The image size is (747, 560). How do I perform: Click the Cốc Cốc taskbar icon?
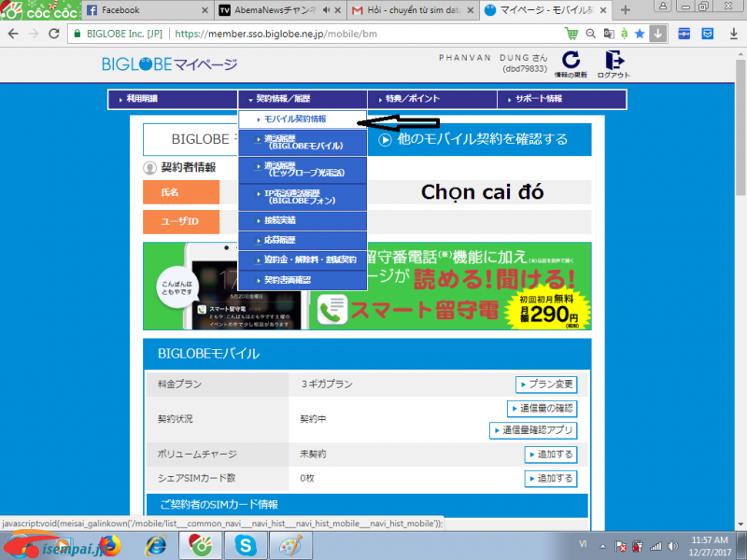coord(200,546)
